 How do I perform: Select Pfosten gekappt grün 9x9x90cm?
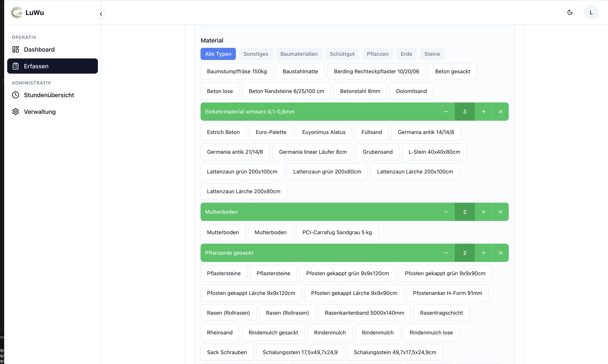tap(445, 273)
